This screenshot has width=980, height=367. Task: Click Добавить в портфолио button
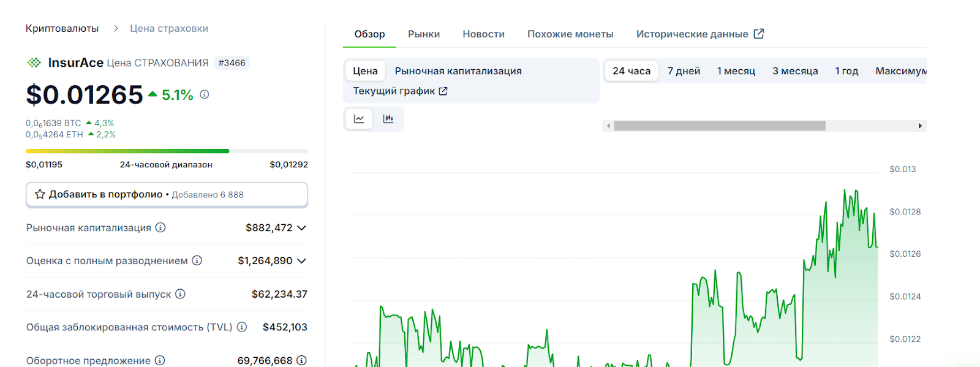167,194
